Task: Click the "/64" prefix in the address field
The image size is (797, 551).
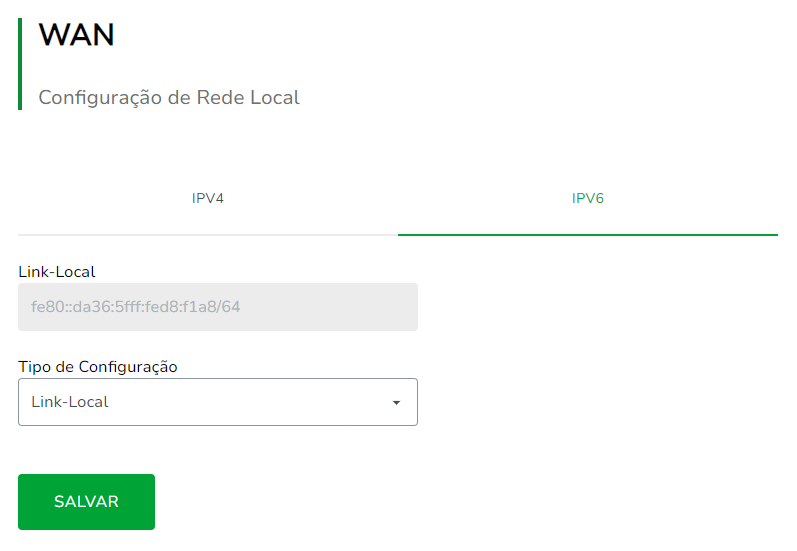Action: click(230, 307)
